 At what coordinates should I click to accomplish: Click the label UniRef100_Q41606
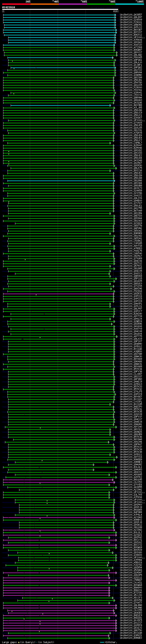coord(131,326)
